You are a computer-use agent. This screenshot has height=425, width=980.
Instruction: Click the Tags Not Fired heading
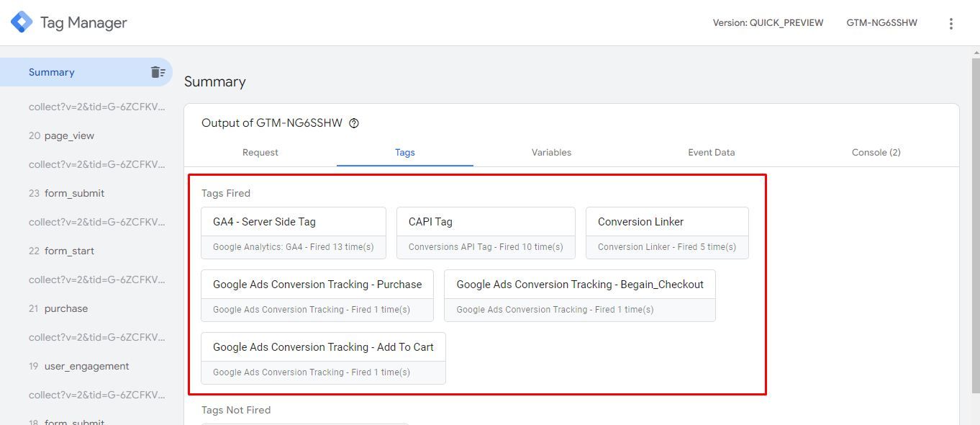[x=236, y=410]
